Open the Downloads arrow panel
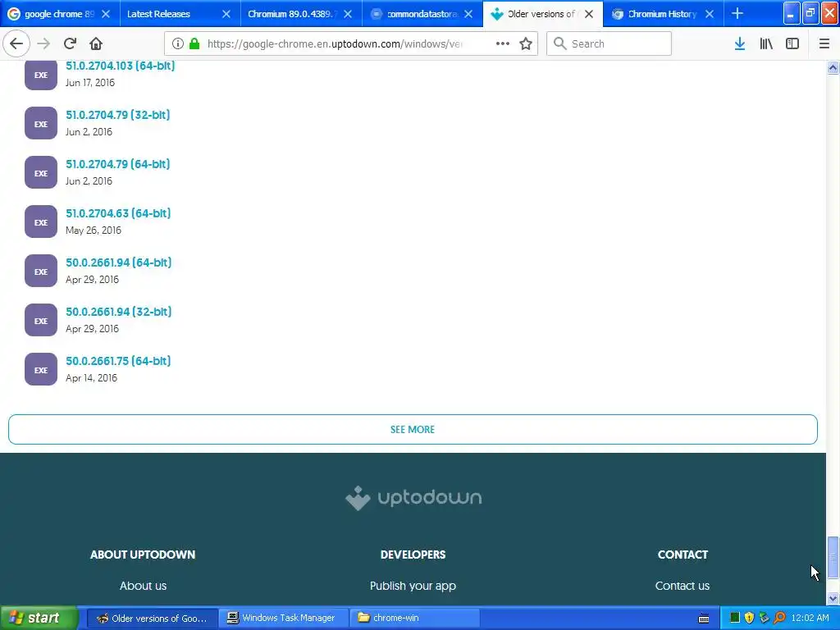This screenshot has height=630, width=840. point(740,44)
